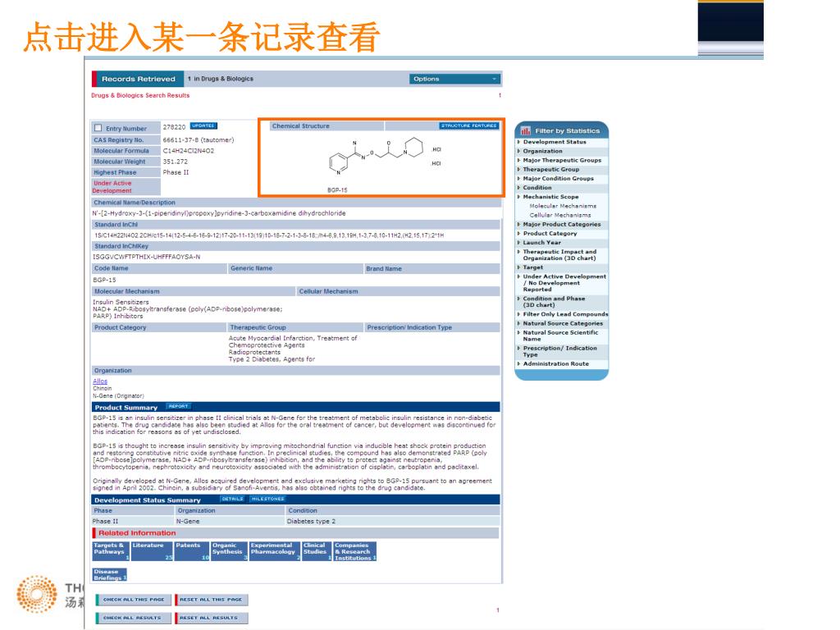Click the code name BGP-15 value

pos(104,280)
